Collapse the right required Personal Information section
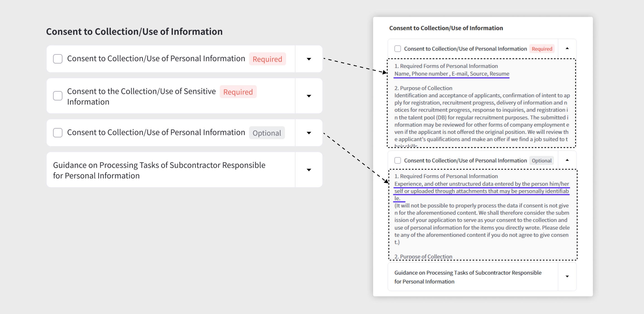This screenshot has height=314, width=644. point(567,49)
